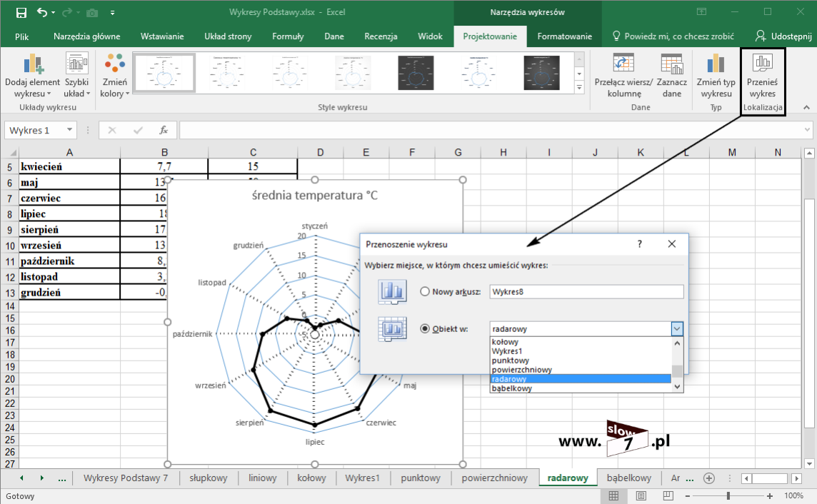Open the Name Box dropdown arrow
Image resolution: width=817 pixels, height=504 pixels.
(x=69, y=130)
